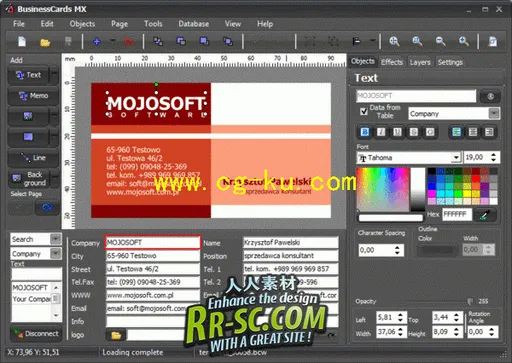Create a new document from the toolbar
The width and height of the screenshot is (512, 363).
coord(22,42)
